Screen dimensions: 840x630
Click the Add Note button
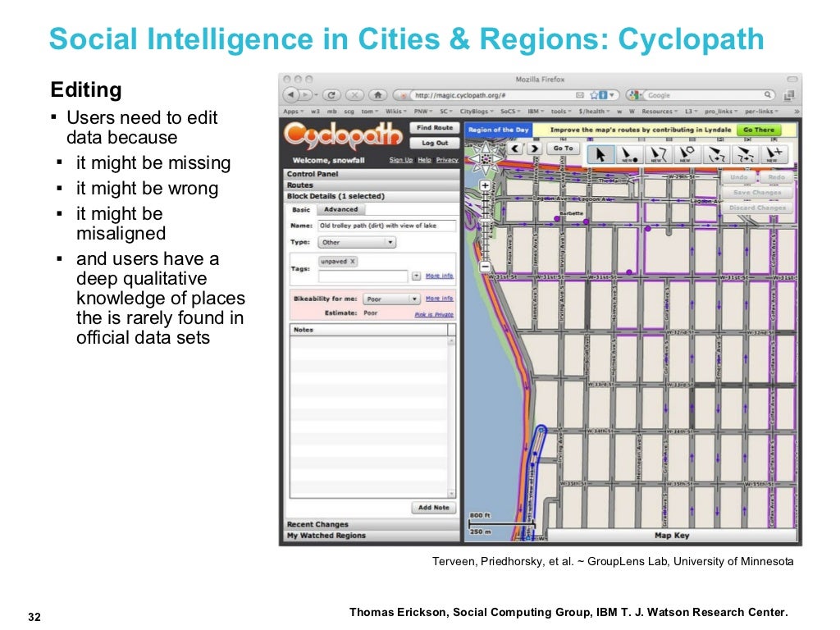[433, 507]
